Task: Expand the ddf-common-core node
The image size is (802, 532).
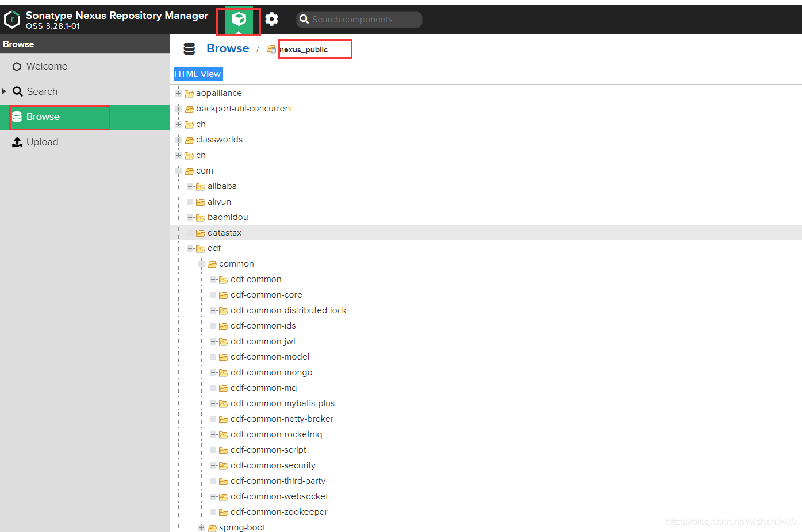Action: tap(213, 295)
